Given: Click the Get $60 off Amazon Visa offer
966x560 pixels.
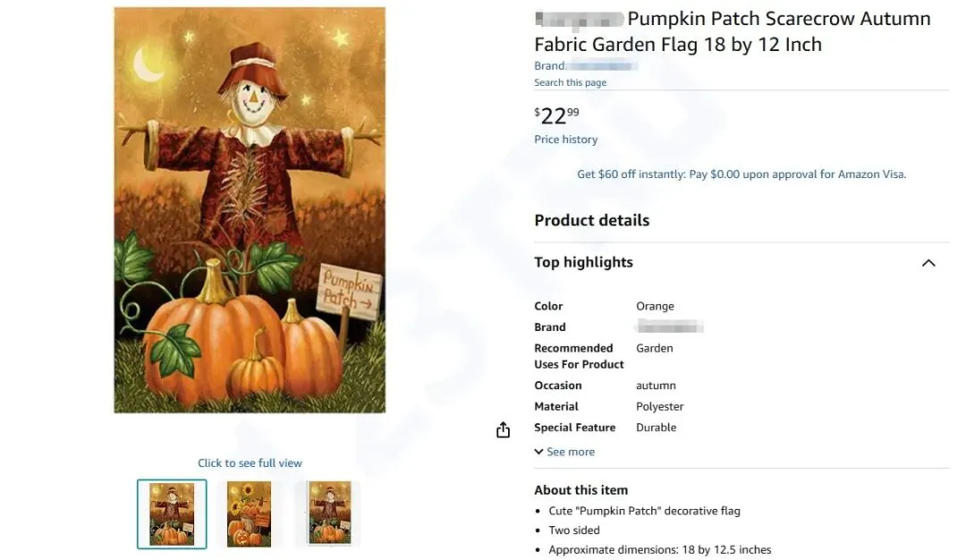Looking at the screenshot, I should [741, 174].
